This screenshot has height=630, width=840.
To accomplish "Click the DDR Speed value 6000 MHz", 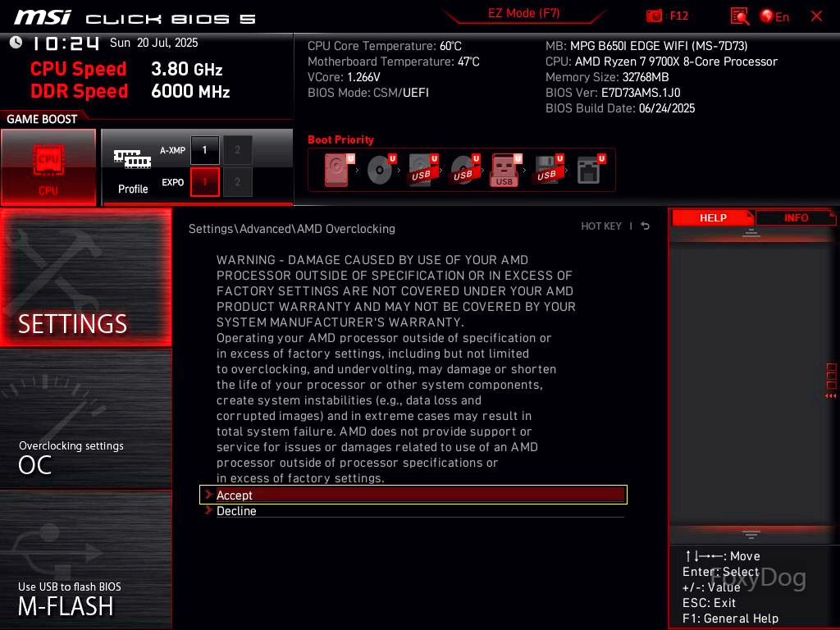I will coord(190,91).
